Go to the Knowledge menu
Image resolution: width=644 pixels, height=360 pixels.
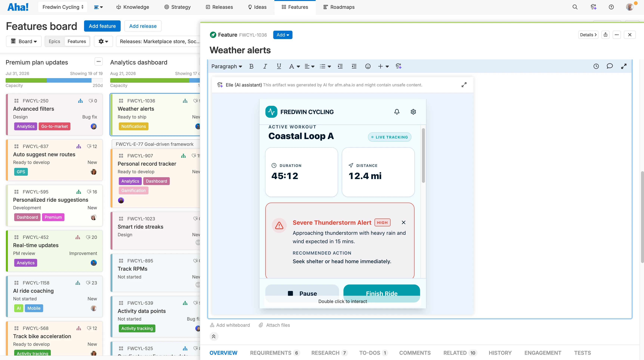[x=133, y=7]
